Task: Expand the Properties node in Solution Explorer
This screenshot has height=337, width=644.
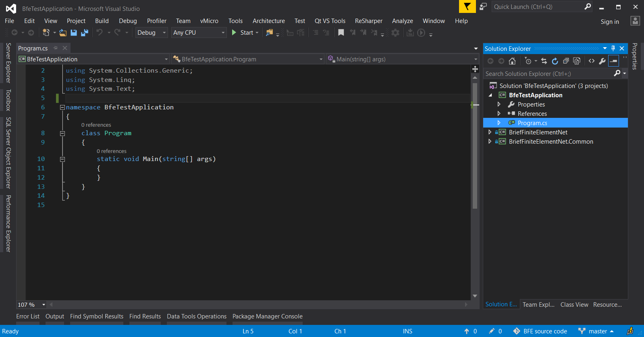Action: [x=499, y=105]
